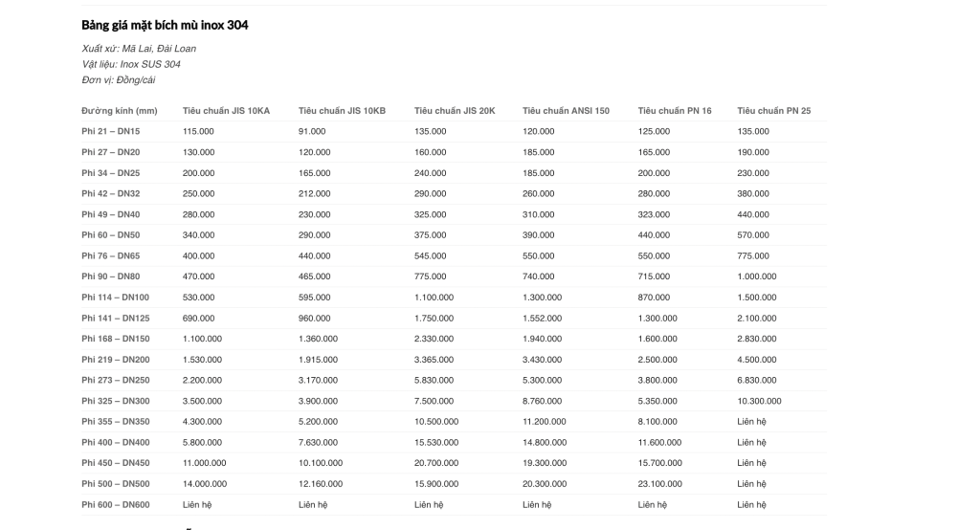This screenshot has height=530, width=980.
Task: Select the "Tiêu chuẩn JIS 10KA" column header
Action: tap(226, 111)
